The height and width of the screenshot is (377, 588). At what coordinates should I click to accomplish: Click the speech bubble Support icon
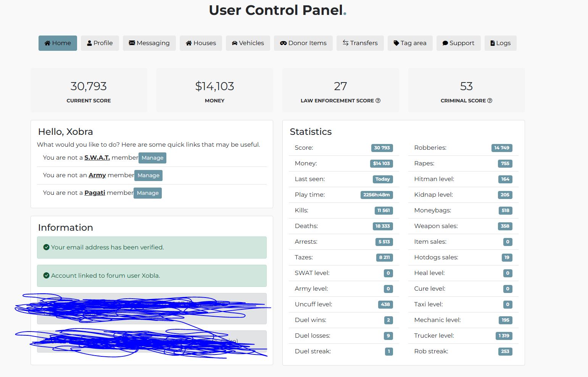445,43
